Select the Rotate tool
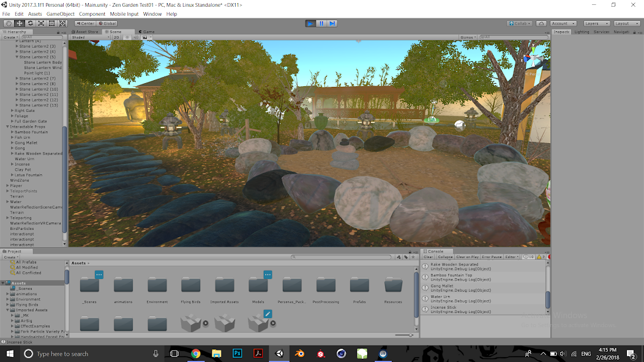This screenshot has width=644, height=362. pos(31,23)
